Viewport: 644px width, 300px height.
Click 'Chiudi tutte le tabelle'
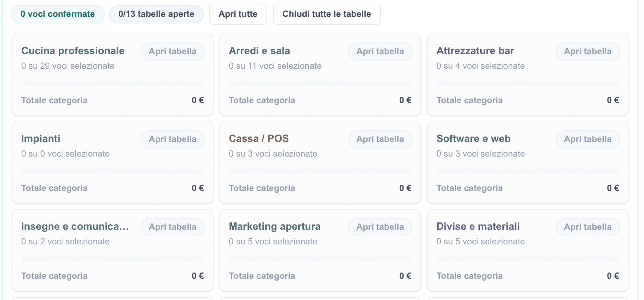tap(327, 14)
